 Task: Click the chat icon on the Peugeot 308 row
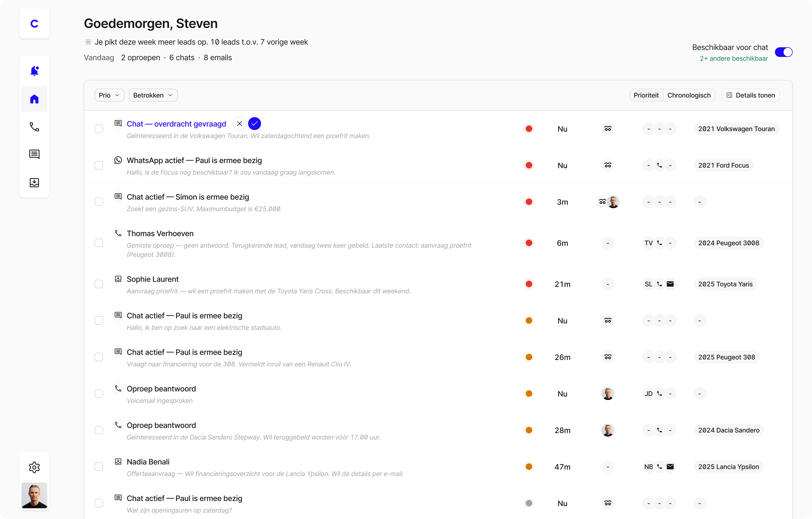tap(118, 352)
